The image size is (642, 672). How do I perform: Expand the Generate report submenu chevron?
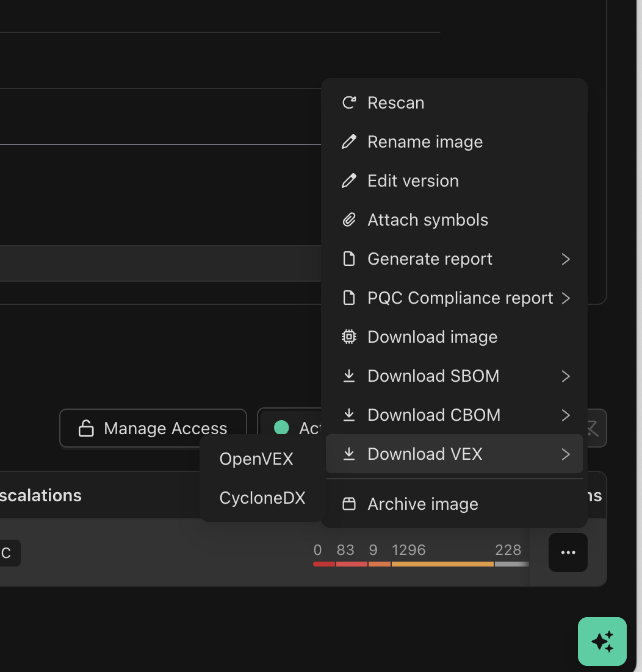tap(567, 259)
